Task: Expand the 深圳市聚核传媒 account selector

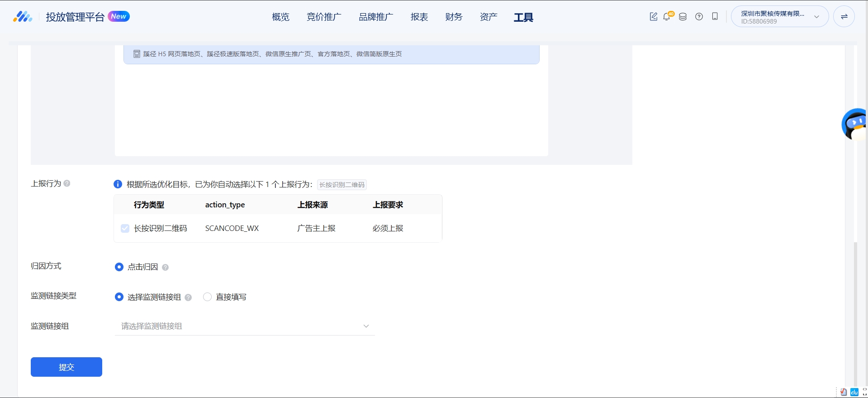Action: 780,17
